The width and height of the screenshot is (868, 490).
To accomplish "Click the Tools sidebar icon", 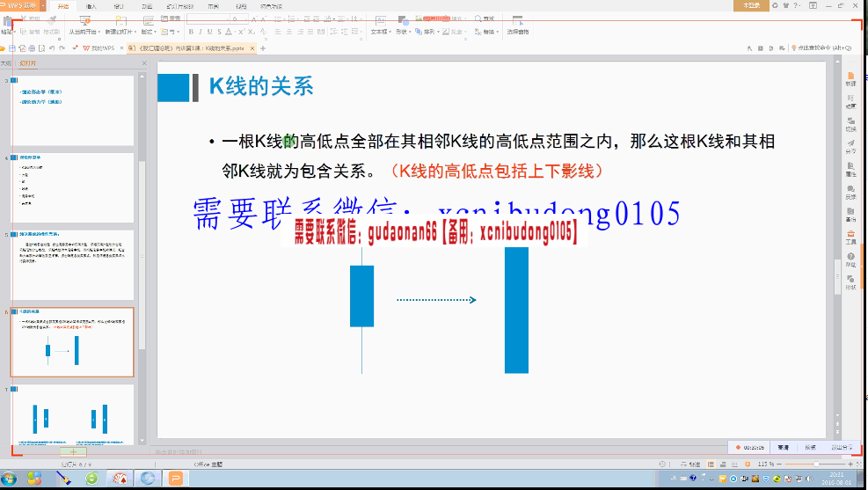I will click(850, 237).
